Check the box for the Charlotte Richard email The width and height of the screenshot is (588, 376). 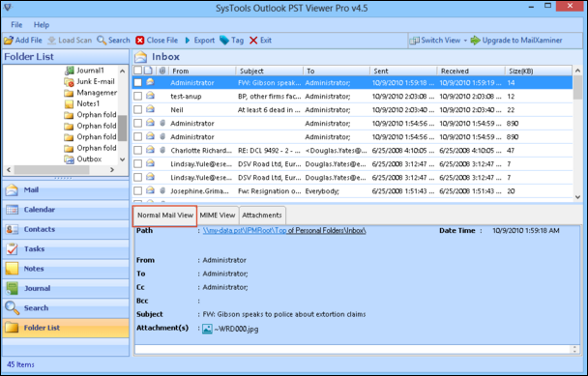[138, 151]
